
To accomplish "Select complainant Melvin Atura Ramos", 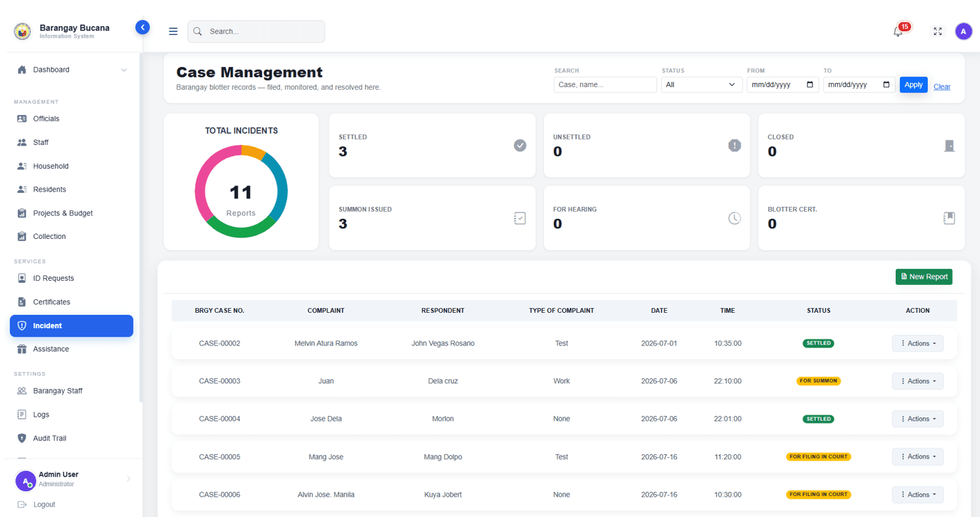I will coord(326,344).
